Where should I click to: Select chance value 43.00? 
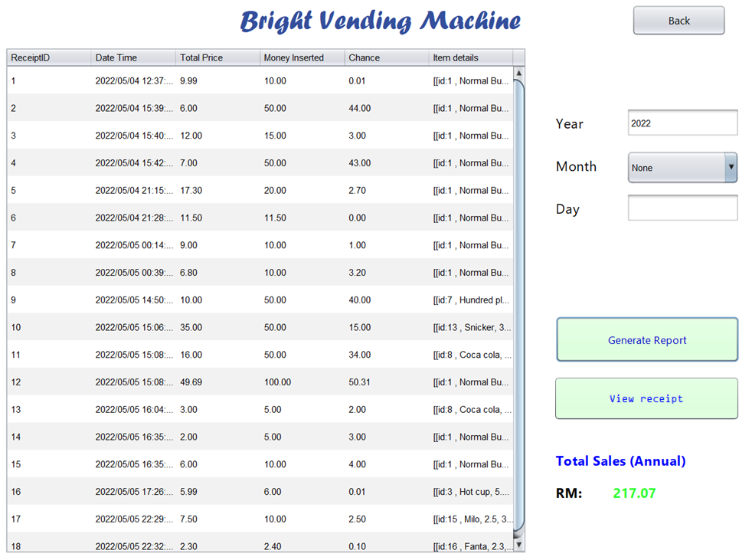(x=387, y=162)
